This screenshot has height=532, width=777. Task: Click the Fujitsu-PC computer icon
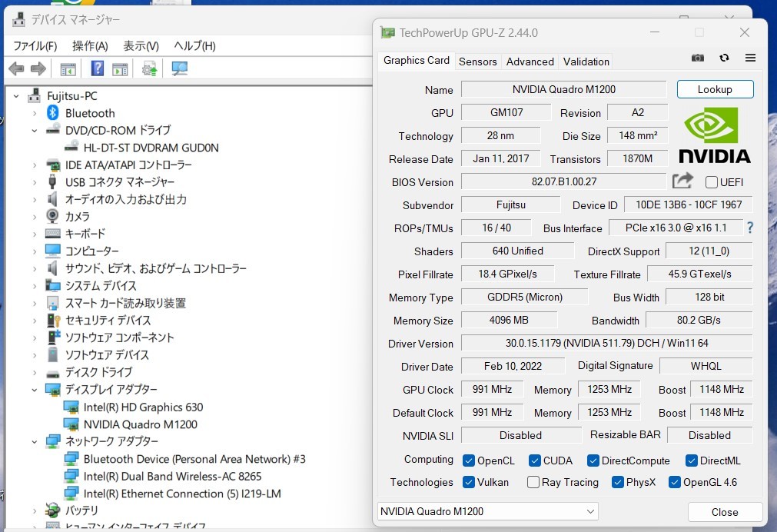[x=34, y=95]
